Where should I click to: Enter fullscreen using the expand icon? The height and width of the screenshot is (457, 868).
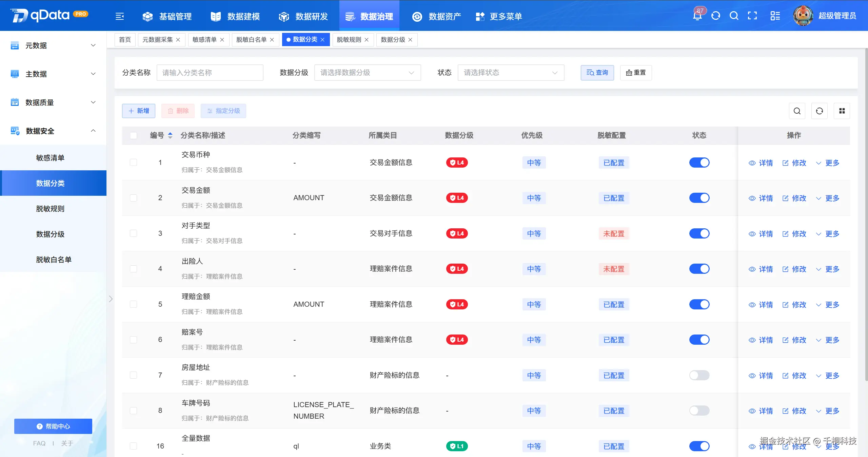[753, 16]
